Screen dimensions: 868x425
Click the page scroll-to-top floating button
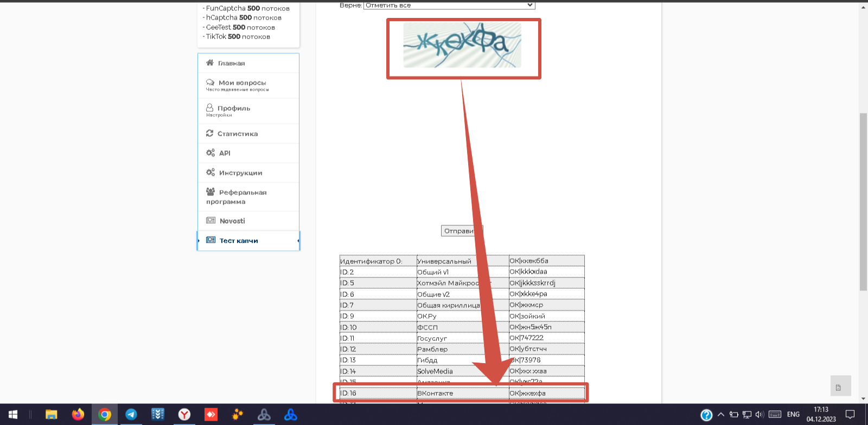tap(840, 386)
